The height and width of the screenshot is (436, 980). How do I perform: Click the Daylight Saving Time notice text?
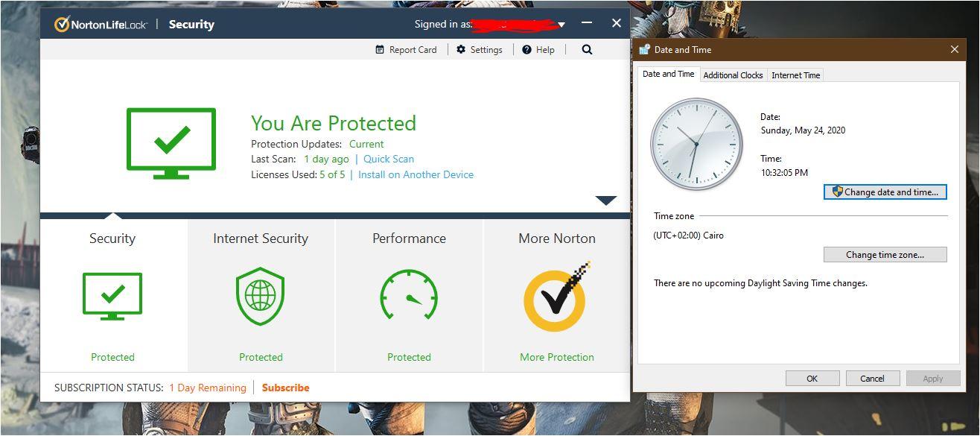point(760,283)
